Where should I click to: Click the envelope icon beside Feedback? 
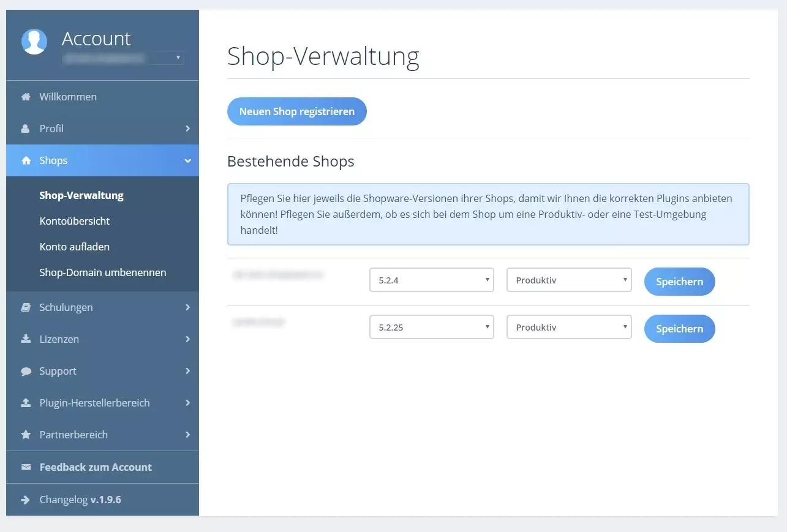coord(26,467)
